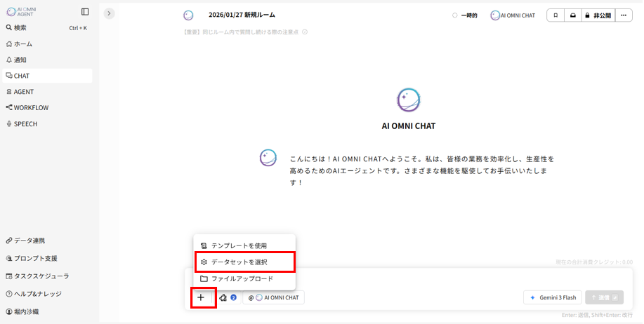Open the Gemini 3 Flash model selector
Screen dimensions: 644x324
point(553,298)
